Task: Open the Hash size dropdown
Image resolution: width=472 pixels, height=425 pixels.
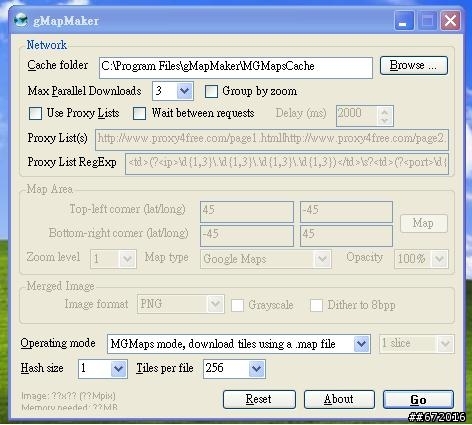Action: 118,369
